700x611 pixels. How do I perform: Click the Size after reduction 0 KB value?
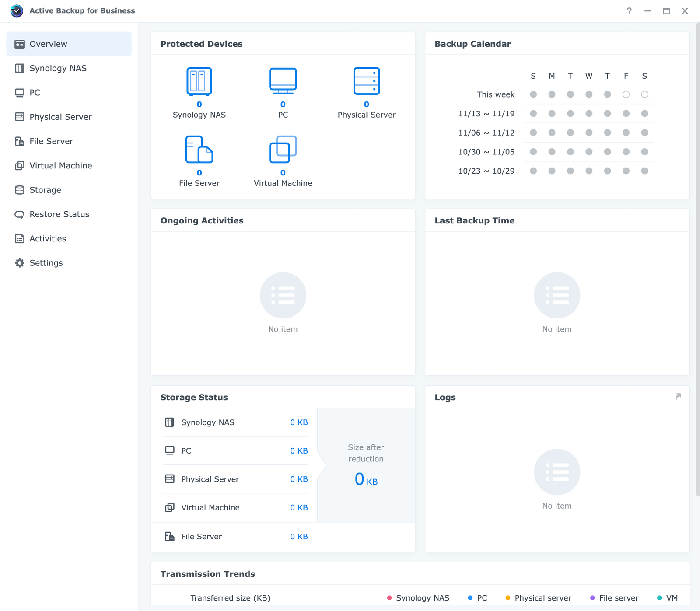coord(366,479)
